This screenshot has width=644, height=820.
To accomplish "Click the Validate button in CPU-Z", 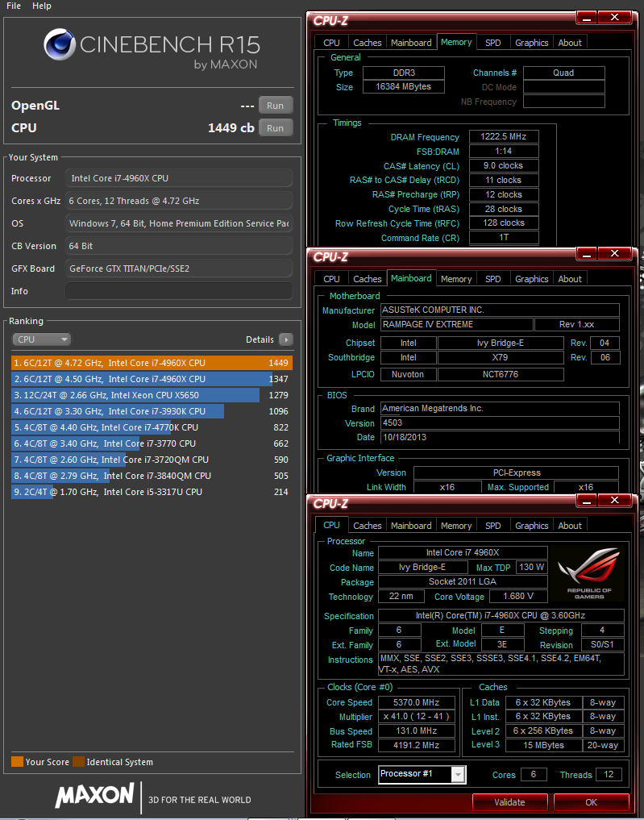I will [509, 802].
